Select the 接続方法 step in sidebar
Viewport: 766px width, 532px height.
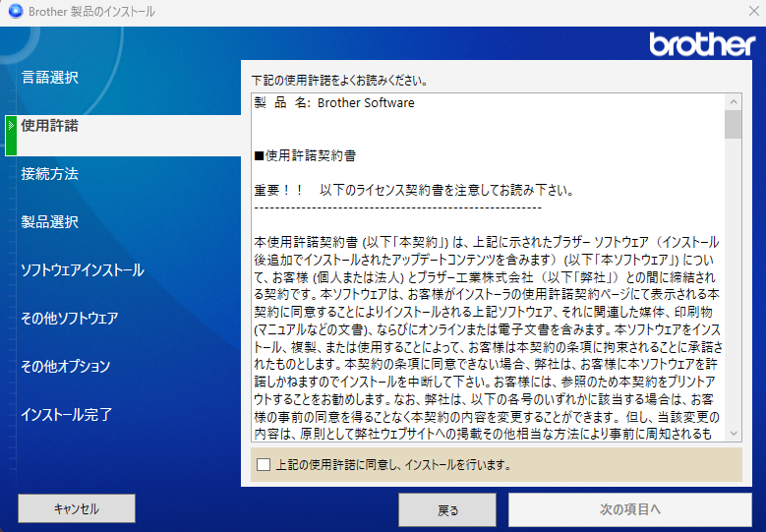[x=49, y=174]
